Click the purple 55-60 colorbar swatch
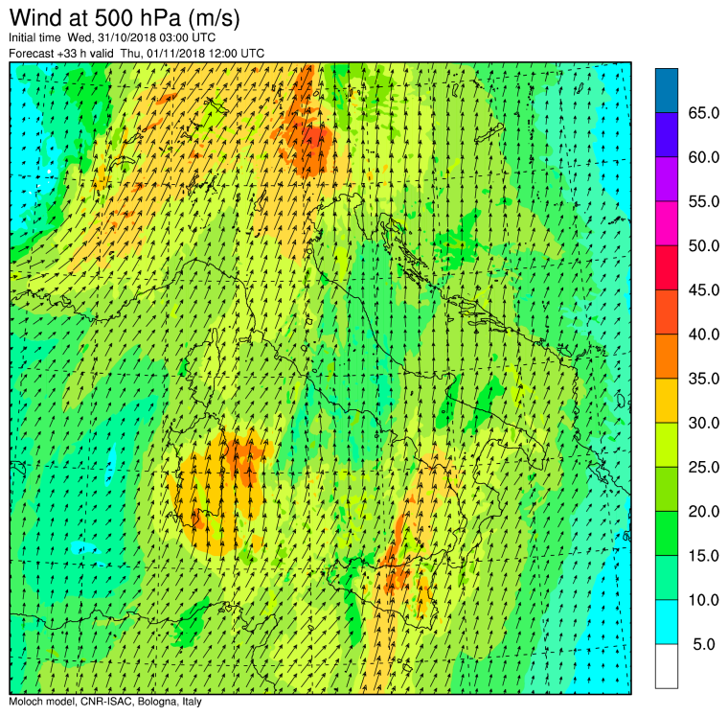 (667, 179)
